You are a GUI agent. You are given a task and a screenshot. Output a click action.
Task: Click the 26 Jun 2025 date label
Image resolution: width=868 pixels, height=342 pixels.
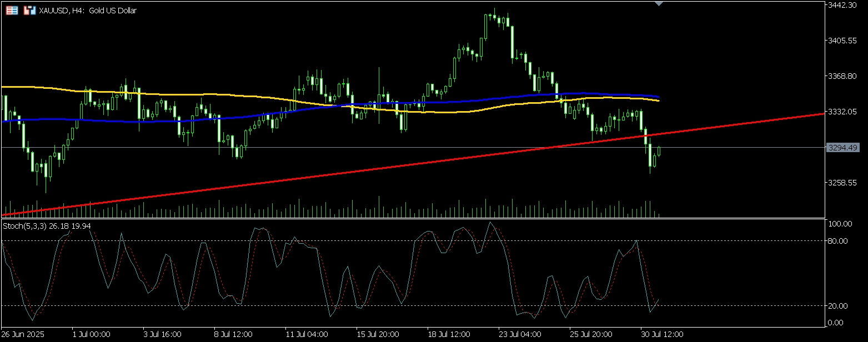tap(23, 335)
